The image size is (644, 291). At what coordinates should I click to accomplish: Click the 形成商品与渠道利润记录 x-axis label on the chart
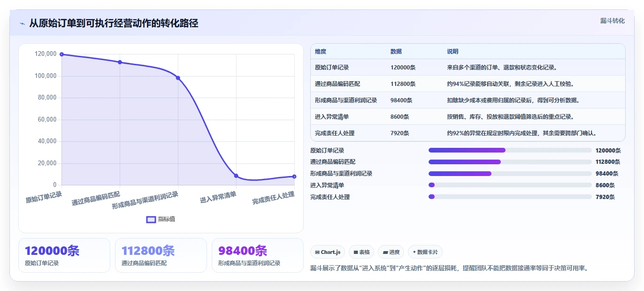coord(145,201)
